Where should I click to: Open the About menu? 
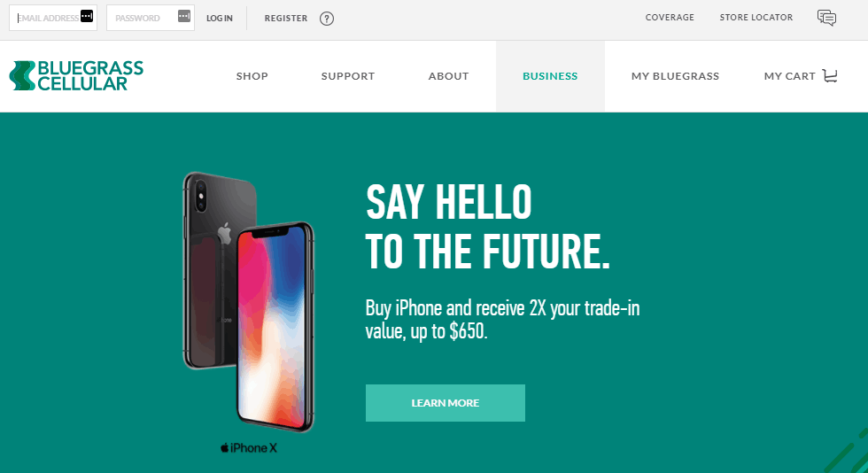tap(448, 76)
